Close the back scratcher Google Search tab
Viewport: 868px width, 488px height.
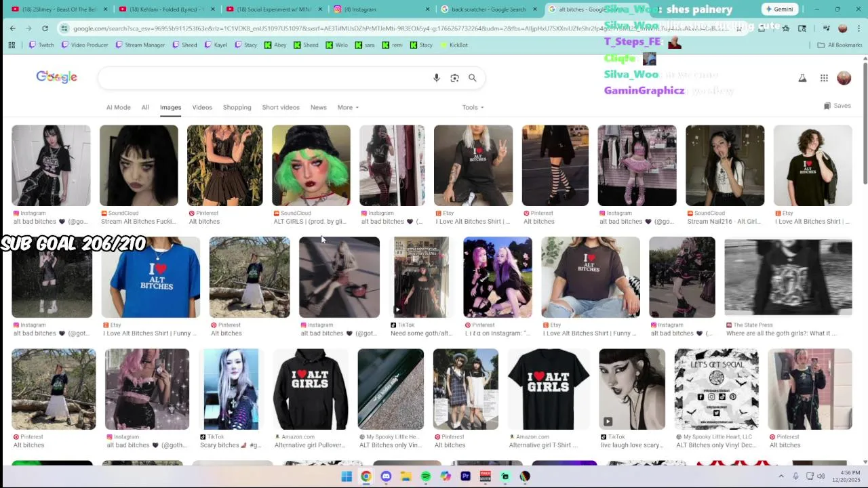534,9
